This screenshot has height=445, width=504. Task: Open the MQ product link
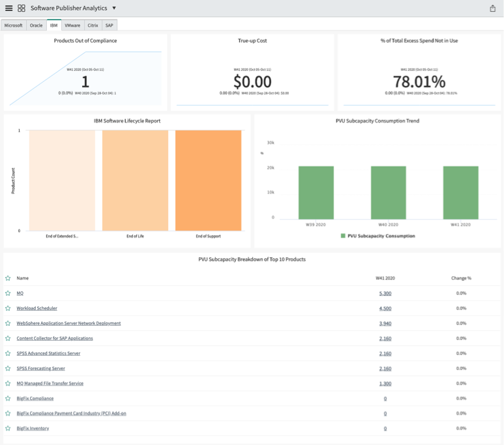click(20, 293)
